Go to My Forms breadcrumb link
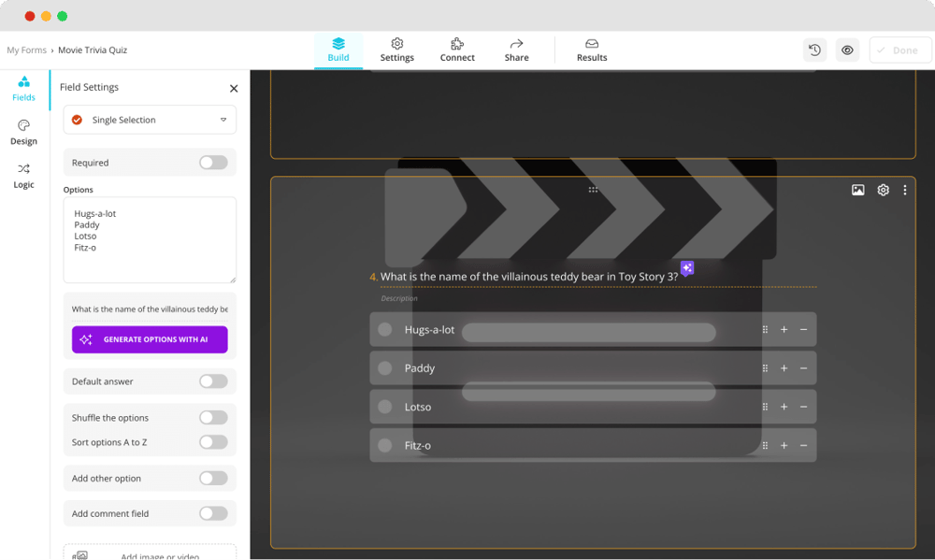 click(26, 50)
